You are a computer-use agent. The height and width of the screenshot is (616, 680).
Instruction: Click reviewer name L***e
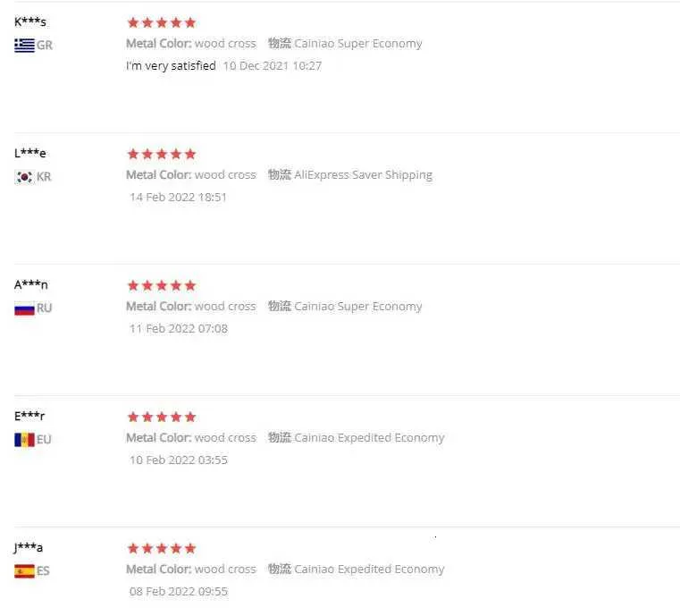tap(30, 153)
